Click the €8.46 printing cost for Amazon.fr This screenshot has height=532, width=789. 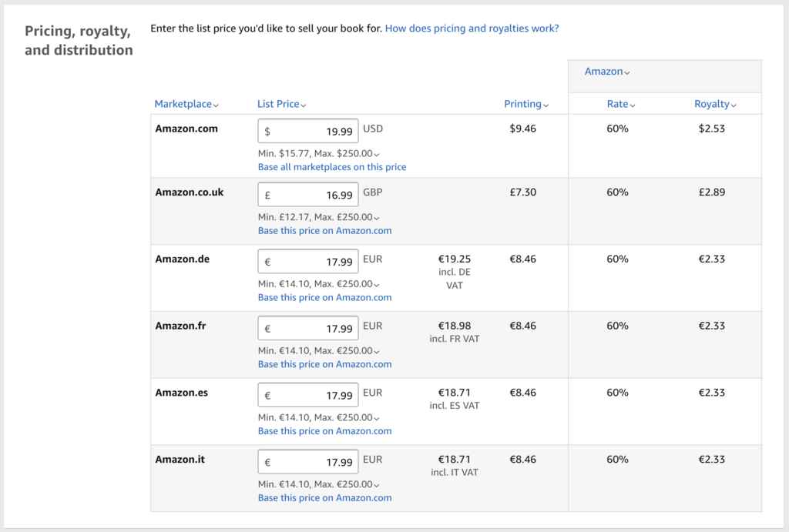coord(523,326)
